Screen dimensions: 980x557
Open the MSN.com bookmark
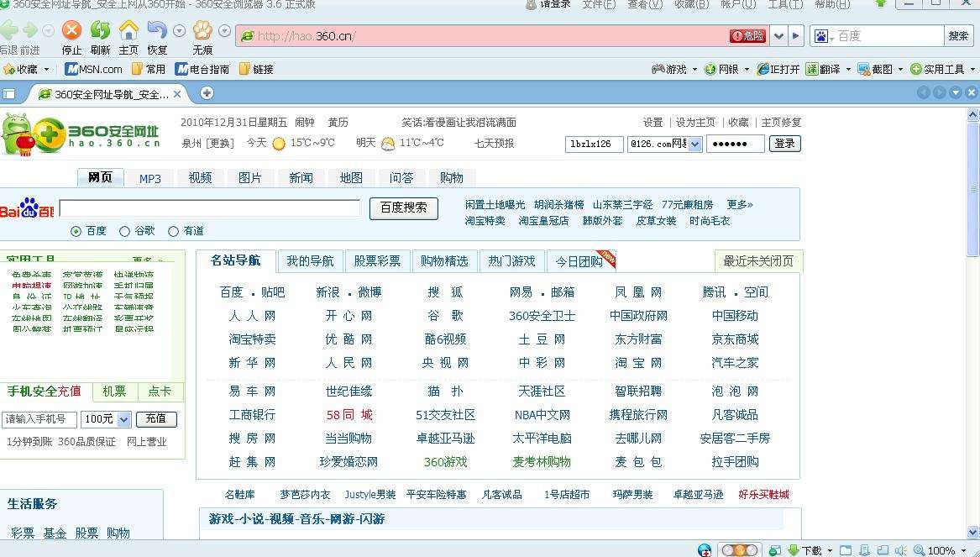tap(94, 69)
